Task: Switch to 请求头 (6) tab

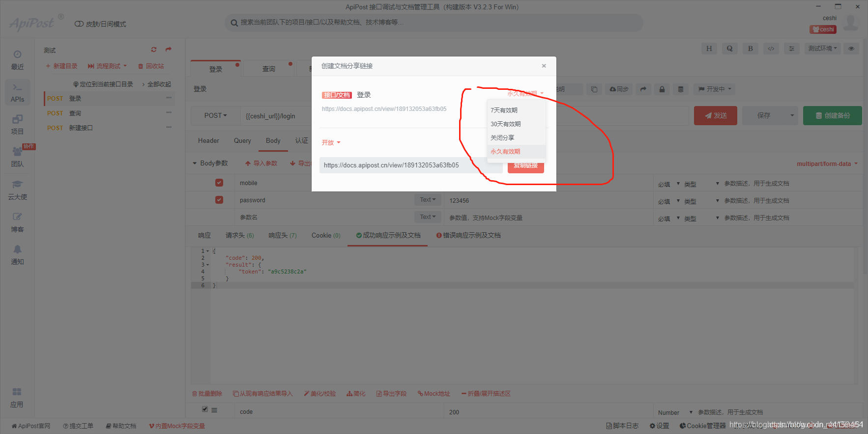Action: tap(240, 236)
